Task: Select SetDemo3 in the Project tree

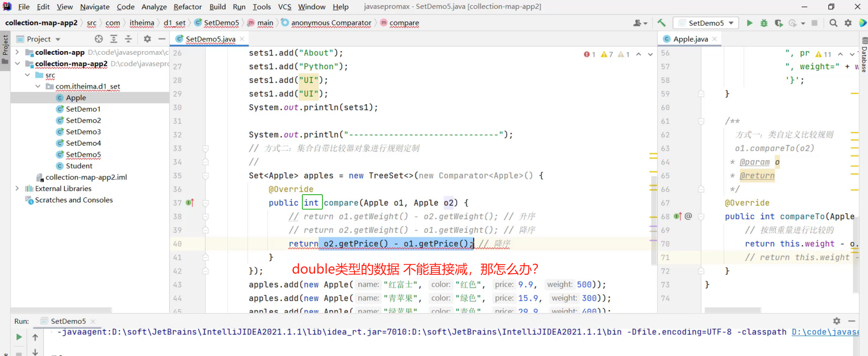Action: (83, 132)
